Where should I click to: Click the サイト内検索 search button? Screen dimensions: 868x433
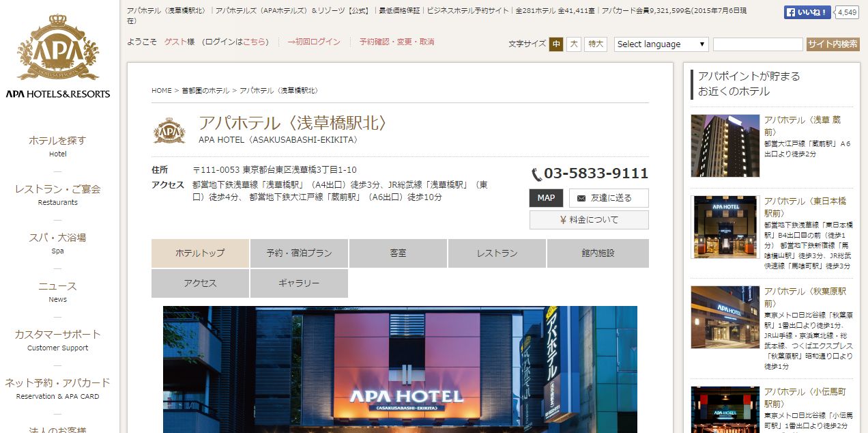pyautogui.click(x=833, y=44)
